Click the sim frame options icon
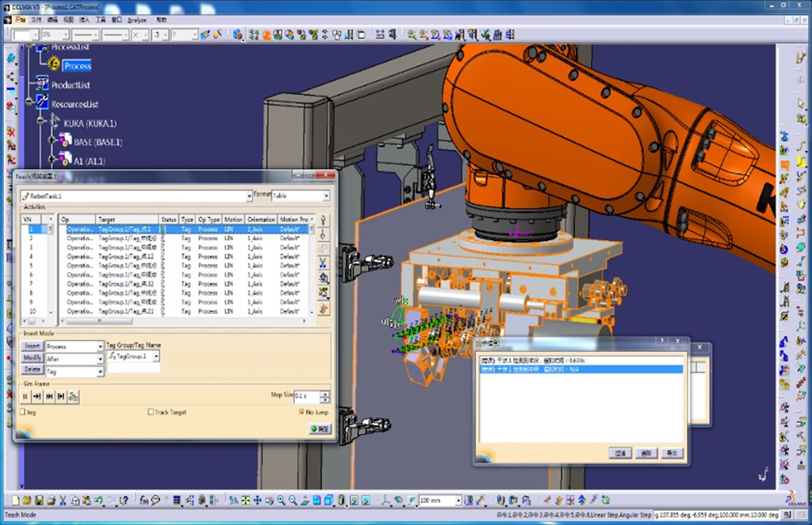The width and height of the screenshot is (812, 525). [x=74, y=397]
